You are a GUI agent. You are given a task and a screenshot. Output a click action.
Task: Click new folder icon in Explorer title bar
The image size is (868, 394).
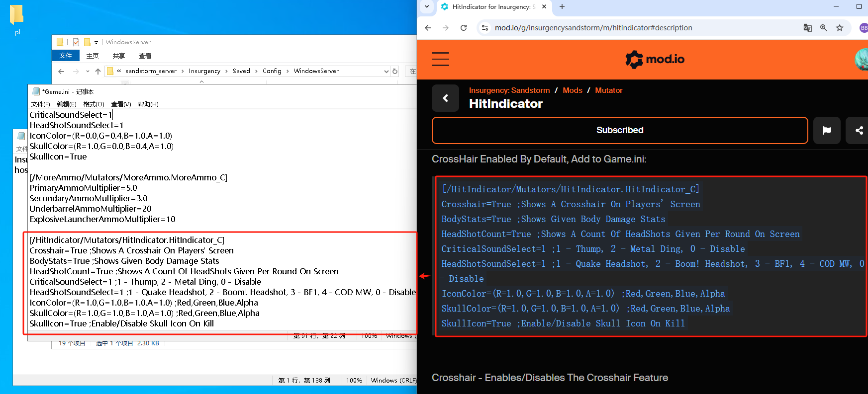tap(87, 42)
